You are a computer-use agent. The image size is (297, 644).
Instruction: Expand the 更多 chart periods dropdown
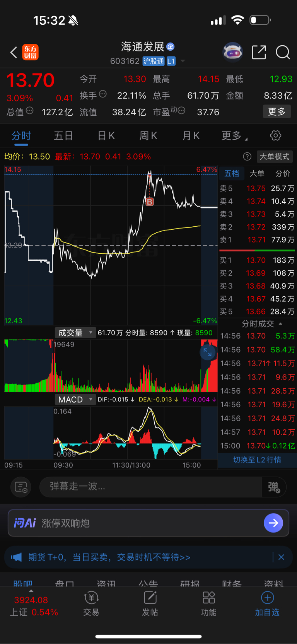pyautogui.click(x=234, y=136)
